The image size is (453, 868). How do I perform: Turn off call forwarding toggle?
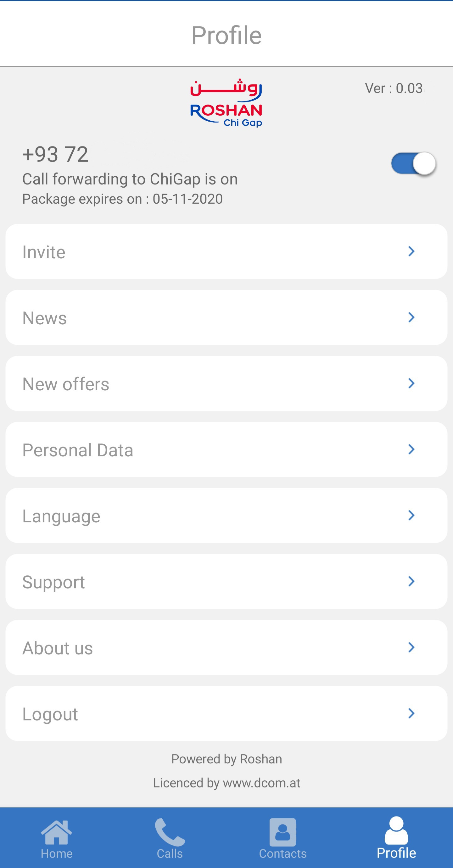click(413, 163)
